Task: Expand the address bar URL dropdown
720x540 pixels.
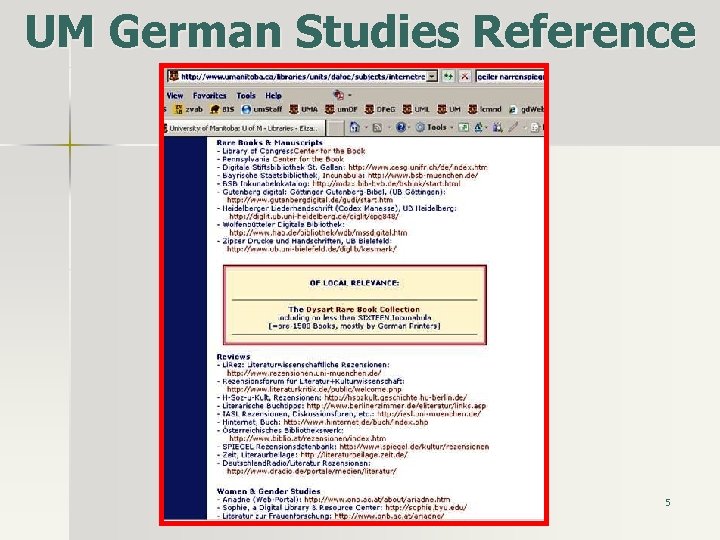Action: 432,76
